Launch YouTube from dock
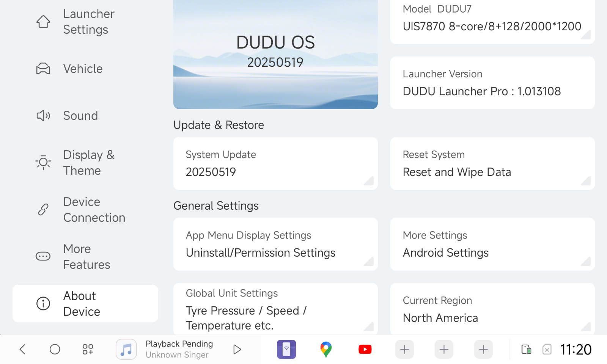This screenshot has height=364, width=607. 365,349
